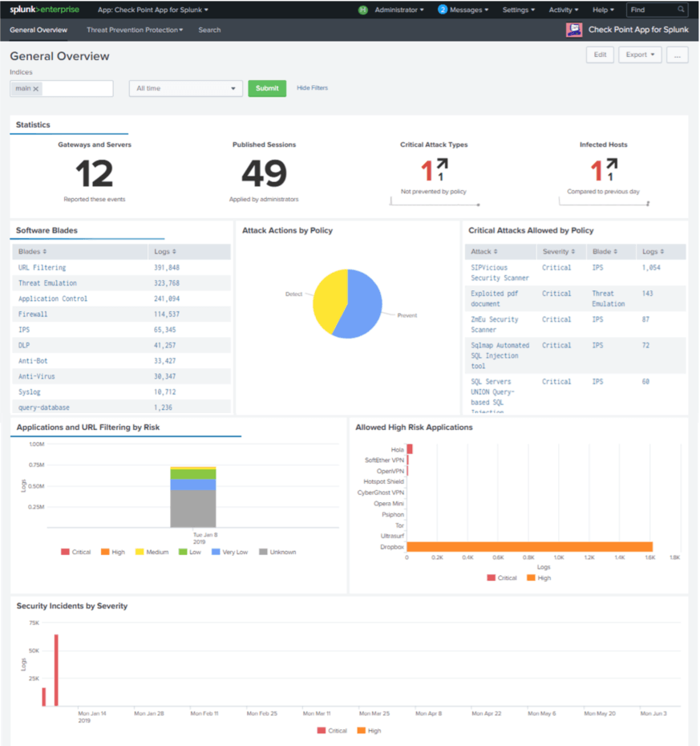Open the more options ellipsis button
The height and width of the screenshot is (746, 700).
pyautogui.click(x=678, y=55)
